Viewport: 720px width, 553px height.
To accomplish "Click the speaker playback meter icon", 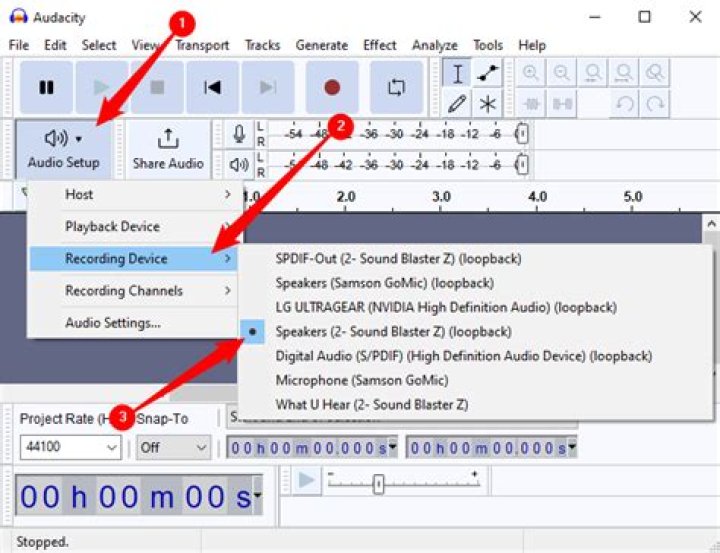I will pyautogui.click(x=239, y=164).
